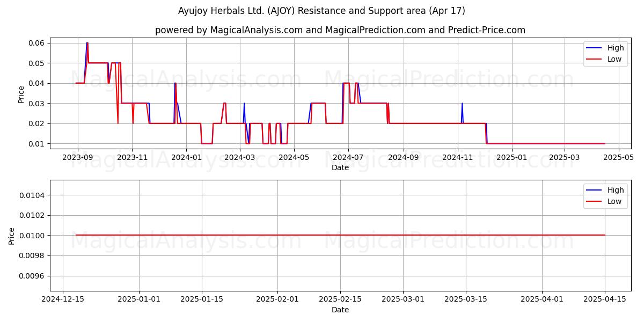Click the 2023-09 x-axis tick label
Viewport: 644px width, 322px height.
pos(78,158)
